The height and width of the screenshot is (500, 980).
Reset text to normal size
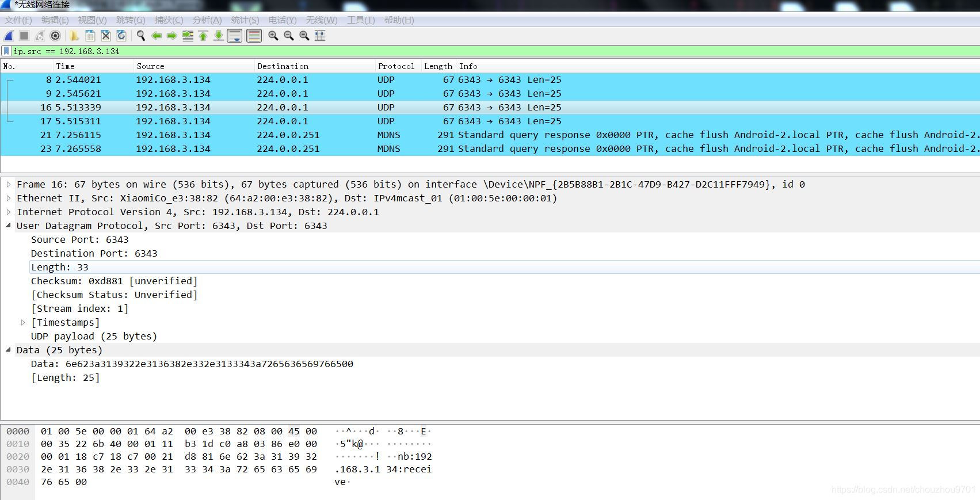pos(304,36)
